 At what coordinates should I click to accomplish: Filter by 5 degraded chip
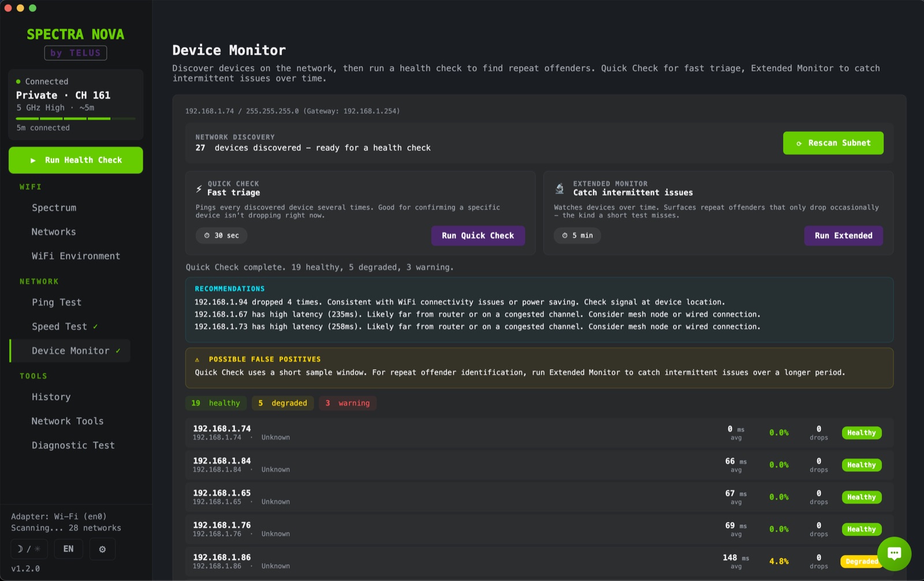click(283, 403)
